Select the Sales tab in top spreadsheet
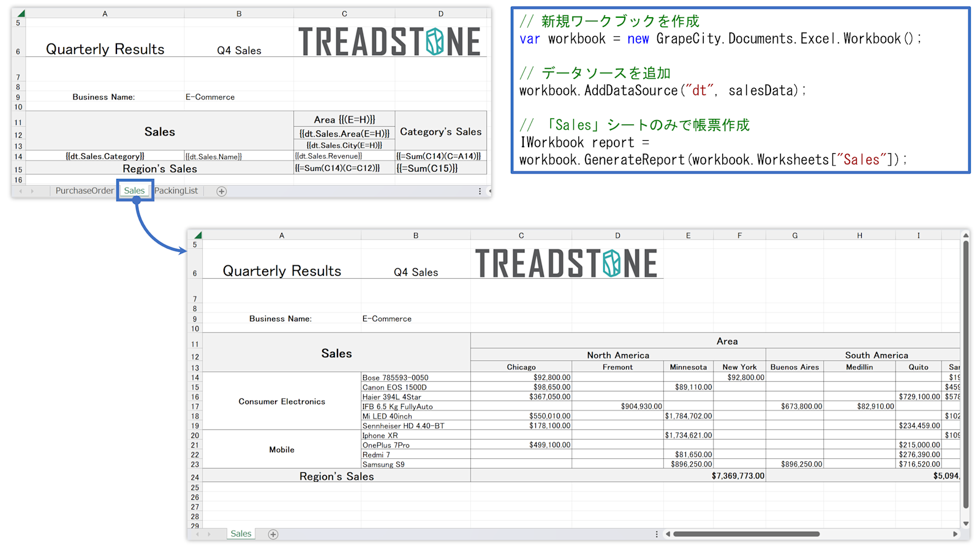The width and height of the screenshot is (980, 552). (134, 191)
